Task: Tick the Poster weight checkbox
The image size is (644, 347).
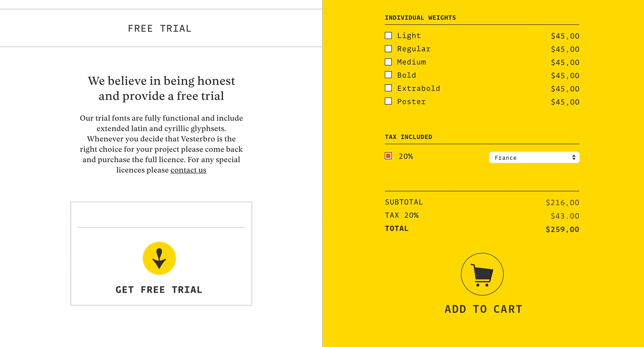Action: click(388, 101)
